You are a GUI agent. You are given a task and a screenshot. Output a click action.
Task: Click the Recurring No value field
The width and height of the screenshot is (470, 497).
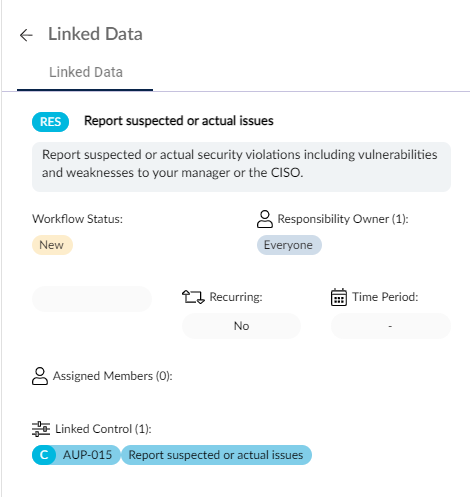(241, 326)
